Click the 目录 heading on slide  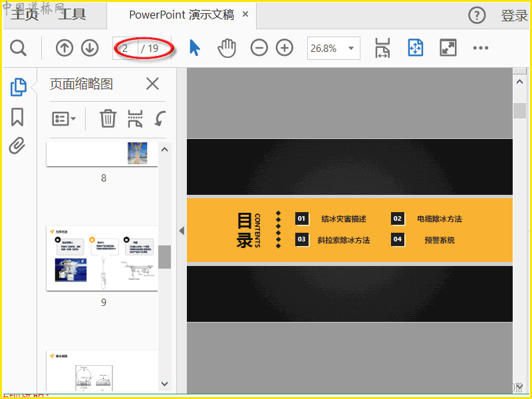point(244,230)
